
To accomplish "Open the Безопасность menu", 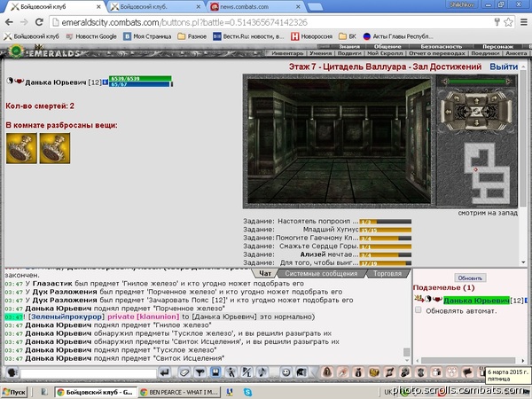I will click(x=442, y=46).
